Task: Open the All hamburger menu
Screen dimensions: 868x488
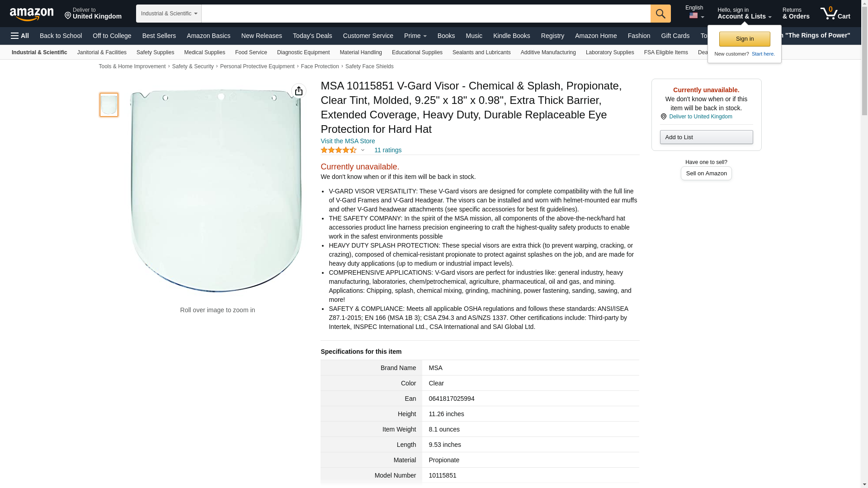Action: click(20, 36)
